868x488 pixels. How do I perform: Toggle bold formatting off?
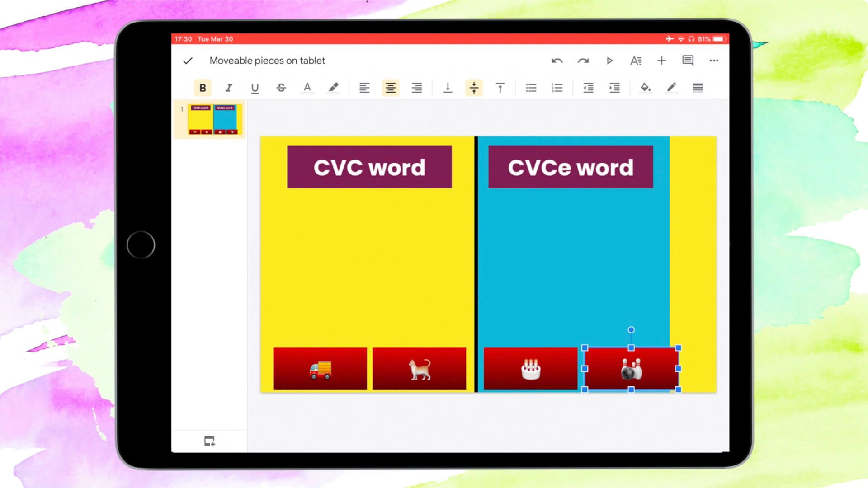[x=203, y=88]
